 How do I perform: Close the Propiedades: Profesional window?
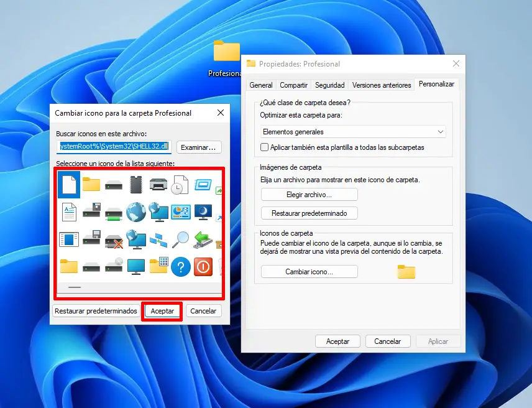456,63
